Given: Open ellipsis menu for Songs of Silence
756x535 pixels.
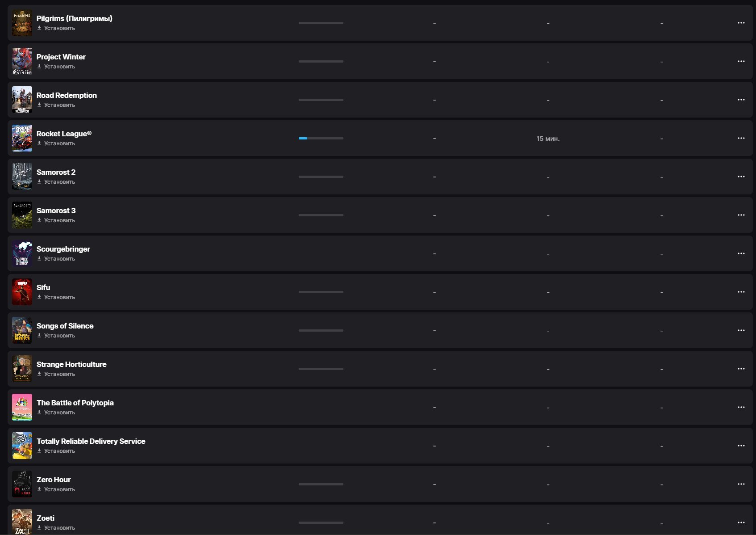Looking at the screenshot, I should pyautogui.click(x=741, y=330).
